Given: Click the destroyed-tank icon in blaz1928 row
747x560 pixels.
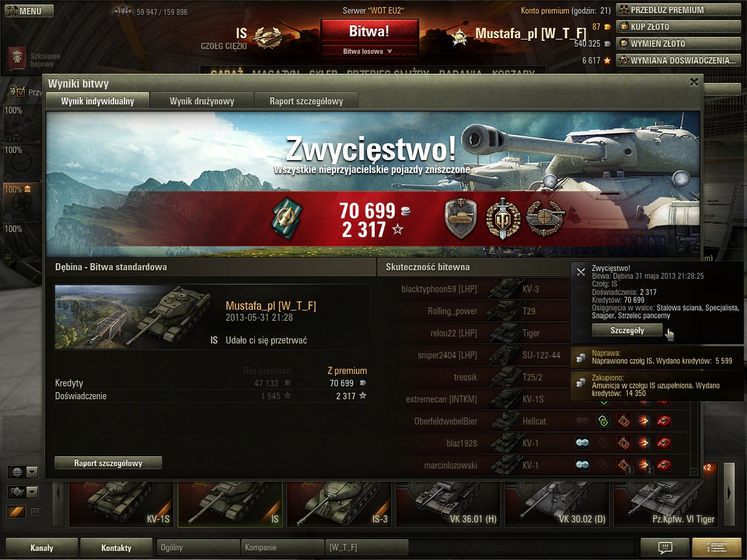Looking at the screenshot, I should 663,443.
